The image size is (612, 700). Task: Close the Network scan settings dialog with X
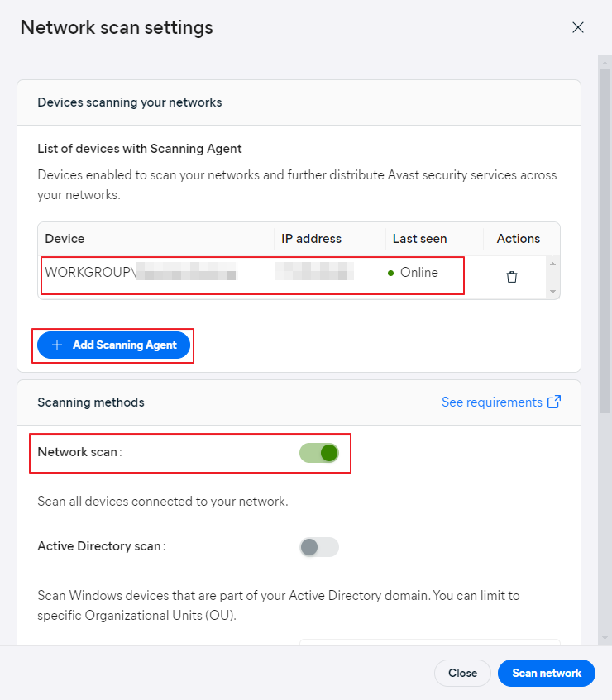578,27
